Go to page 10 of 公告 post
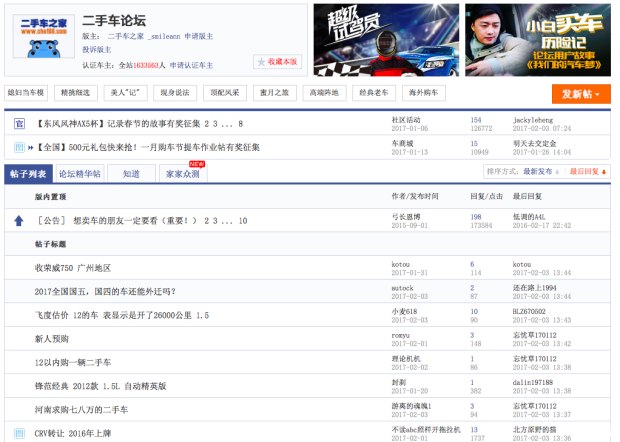The height and width of the screenshot is (442, 620). pos(243,221)
